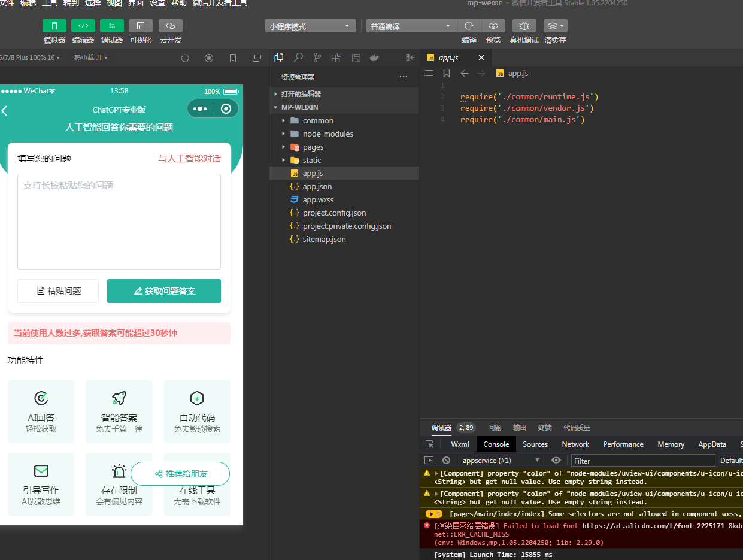743x560 pixels.
Task: Open sitemap.json file
Action: tap(344, 239)
